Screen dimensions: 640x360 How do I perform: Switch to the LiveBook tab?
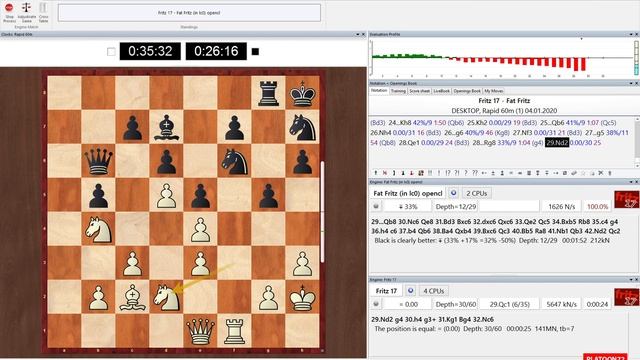(x=442, y=91)
